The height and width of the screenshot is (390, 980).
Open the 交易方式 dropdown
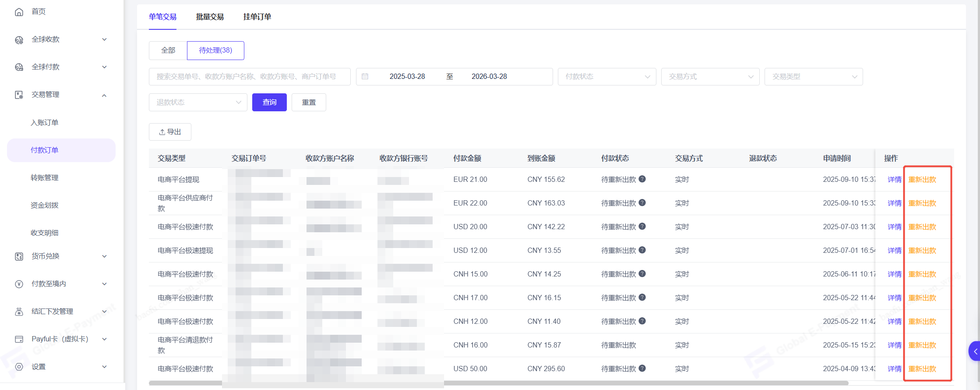[x=710, y=77]
